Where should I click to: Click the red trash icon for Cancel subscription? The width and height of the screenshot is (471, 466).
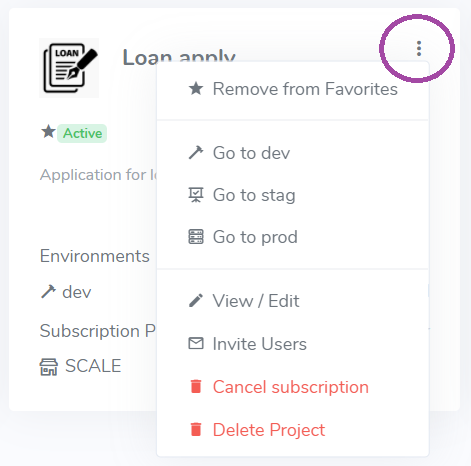pyautogui.click(x=196, y=386)
